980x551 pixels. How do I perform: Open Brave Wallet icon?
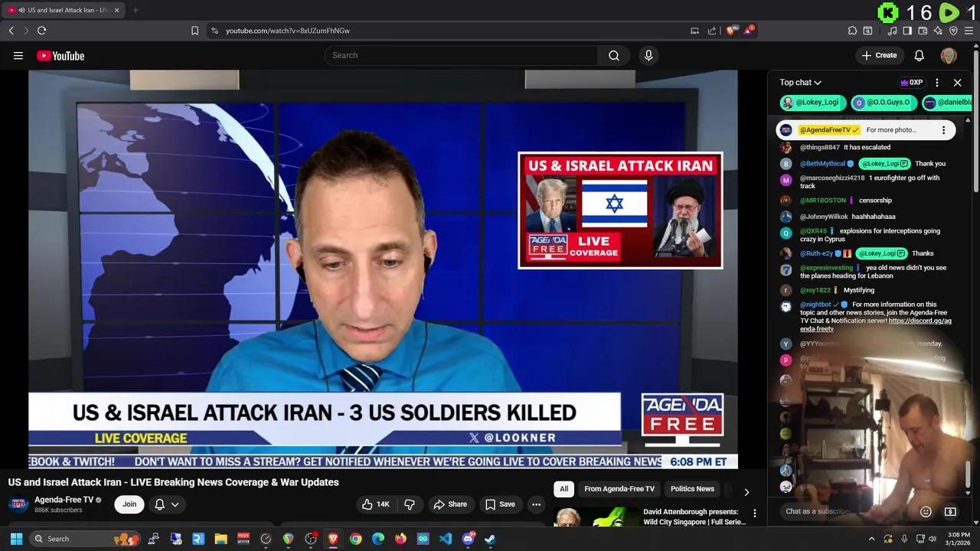[923, 31]
